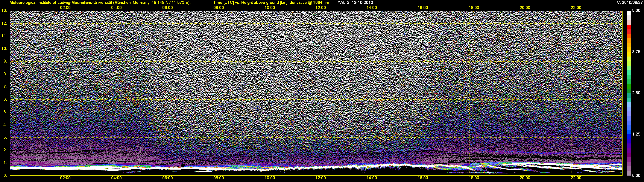The image size is (644, 182).
Task: Select the 08:00 label on the top time axis
Action: [x=219, y=8]
